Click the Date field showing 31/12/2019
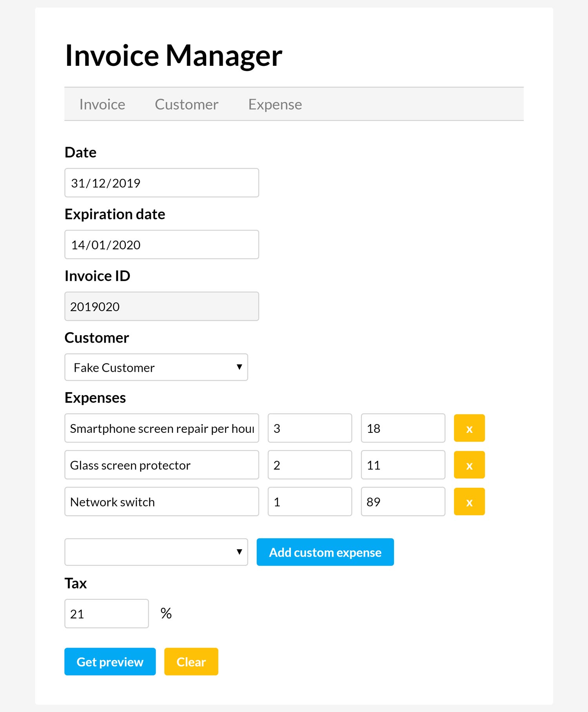This screenshot has height=712, width=588. point(162,183)
